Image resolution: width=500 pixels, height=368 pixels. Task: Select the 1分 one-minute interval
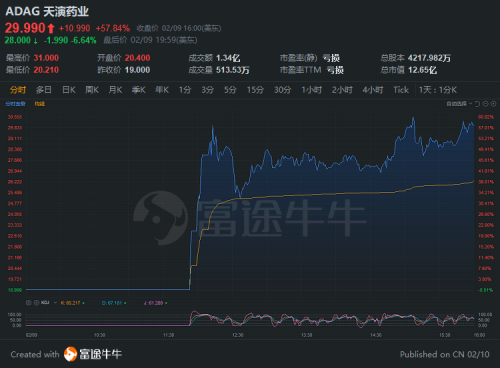pos(185,90)
